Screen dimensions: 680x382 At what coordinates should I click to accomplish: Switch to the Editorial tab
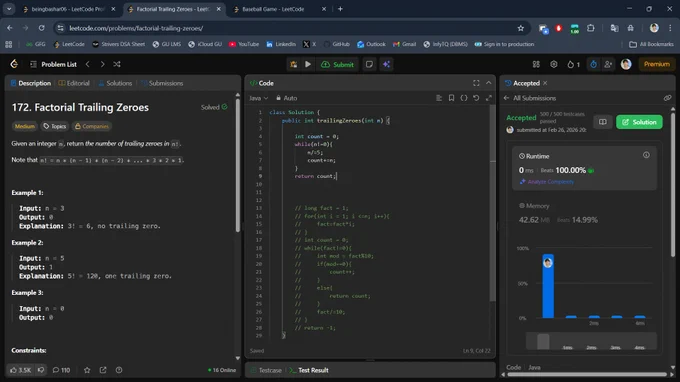tap(74, 83)
